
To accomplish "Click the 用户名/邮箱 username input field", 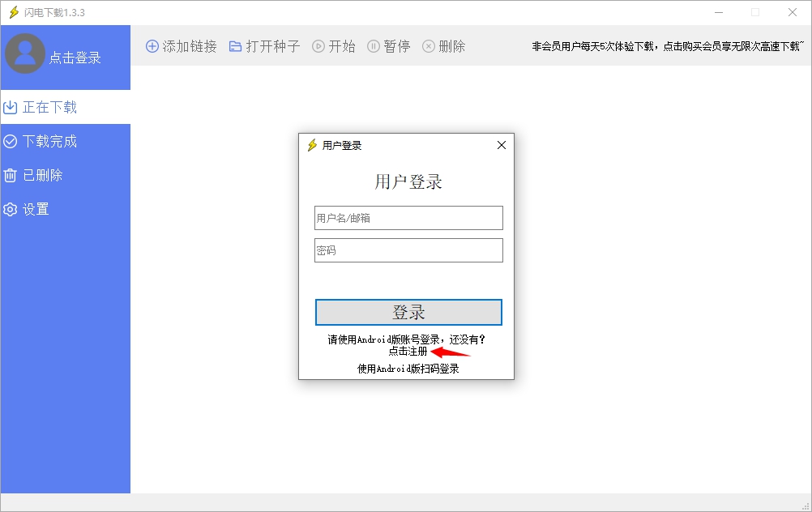I will [408, 217].
